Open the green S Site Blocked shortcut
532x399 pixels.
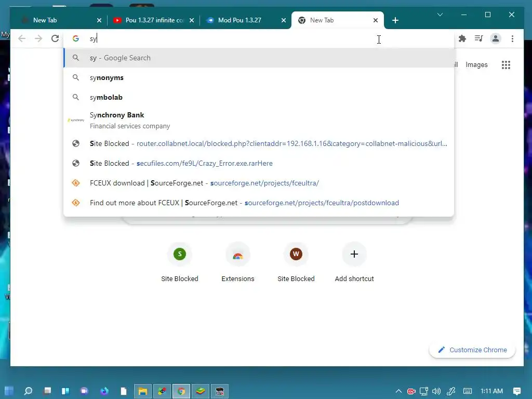179,263
